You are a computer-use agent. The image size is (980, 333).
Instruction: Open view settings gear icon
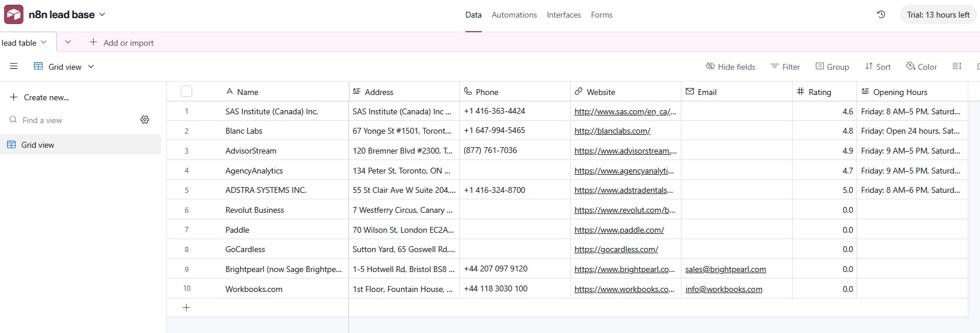click(x=145, y=120)
